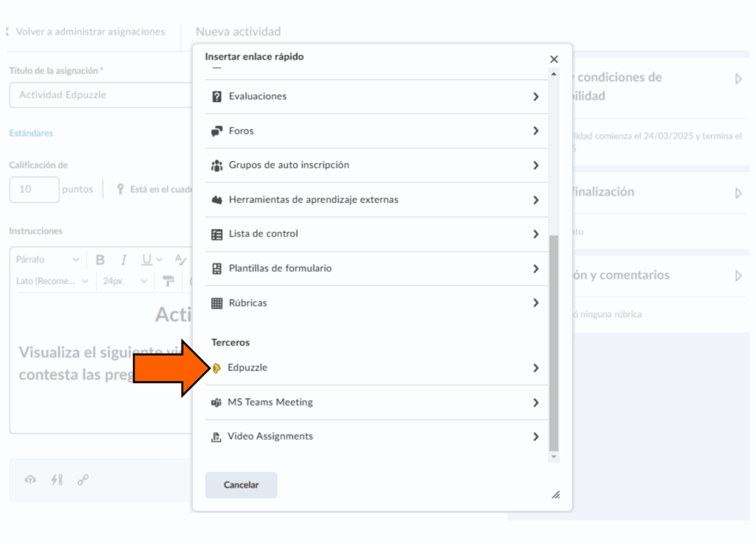Toggle italic formatting in the editor

click(124, 260)
